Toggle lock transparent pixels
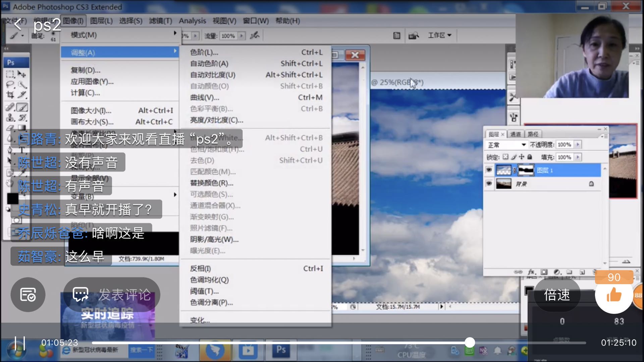The width and height of the screenshot is (644, 362). pyautogui.click(x=505, y=157)
